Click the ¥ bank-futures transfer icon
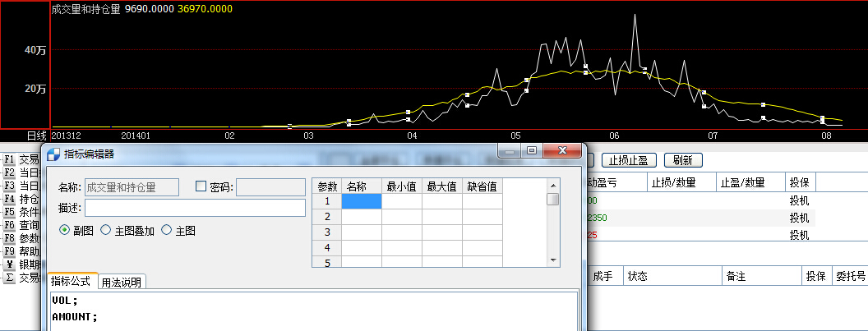Image resolution: width=868 pixels, height=331 pixels. pos(10,264)
